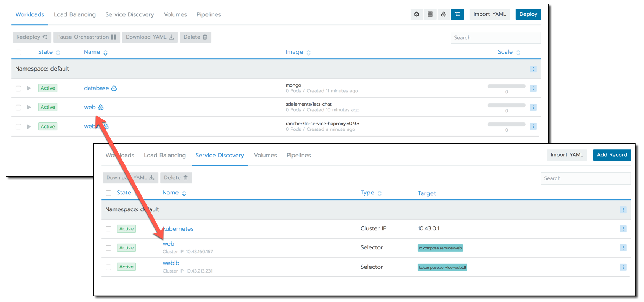The height and width of the screenshot is (302, 644).
Task: Sort Workloads table by Scale arrows
Action: click(x=518, y=53)
